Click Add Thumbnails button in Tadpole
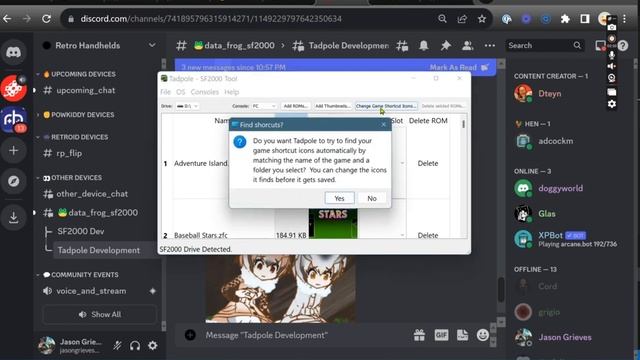 333,106
